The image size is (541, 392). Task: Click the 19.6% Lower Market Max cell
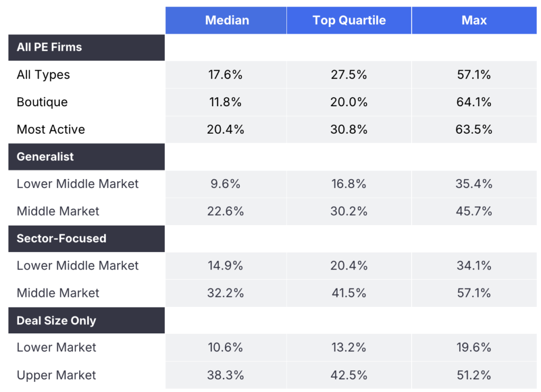(474, 348)
